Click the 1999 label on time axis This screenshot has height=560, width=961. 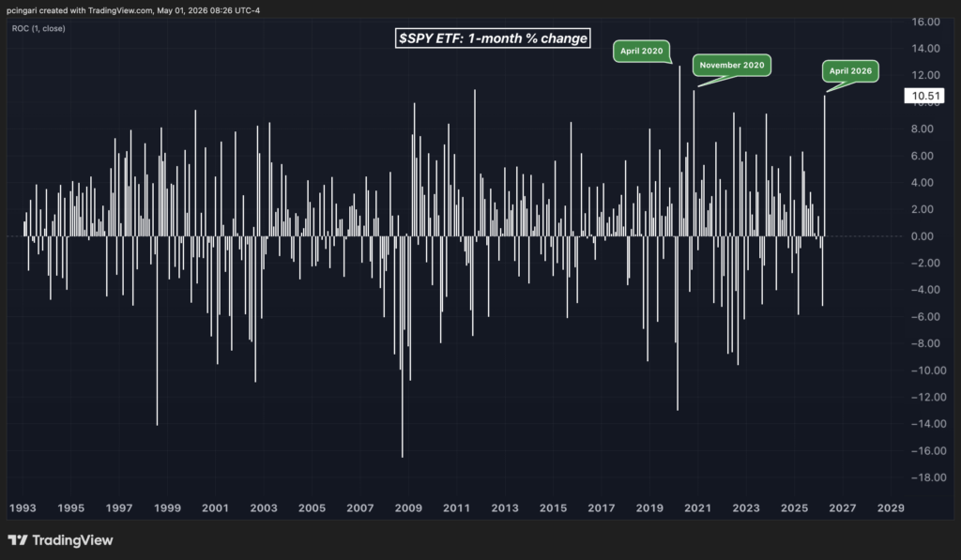click(167, 507)
